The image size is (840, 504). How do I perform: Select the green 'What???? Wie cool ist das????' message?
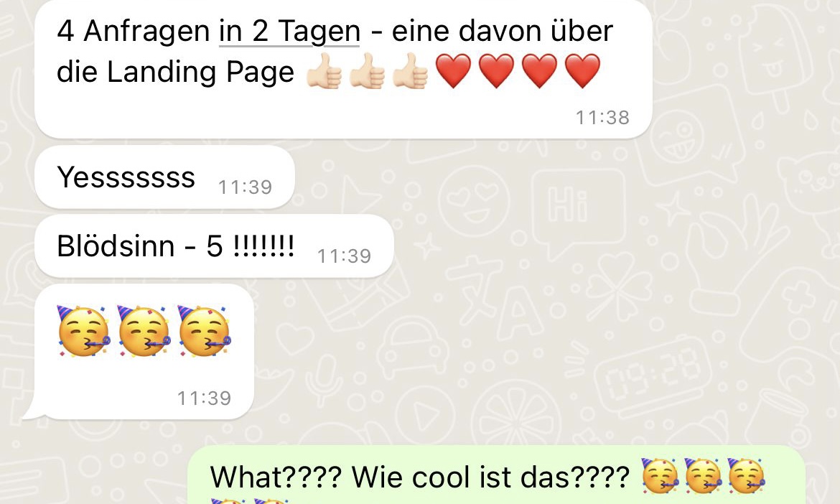(x=497, y=475)
